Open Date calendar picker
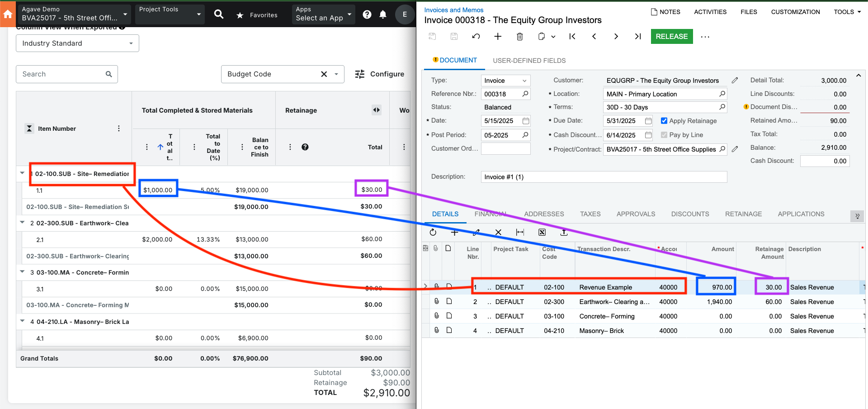The width and height of the screenshot is (868, 409). pos(526,121)
